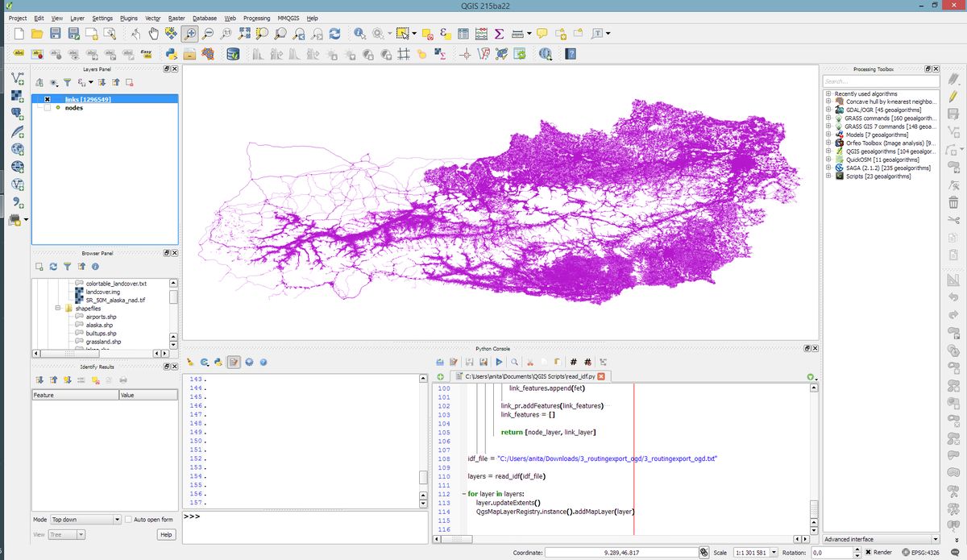This screenshot has height=560, width=967.
Task: Add a Raster Layer from sidebar
Action: 17,96
